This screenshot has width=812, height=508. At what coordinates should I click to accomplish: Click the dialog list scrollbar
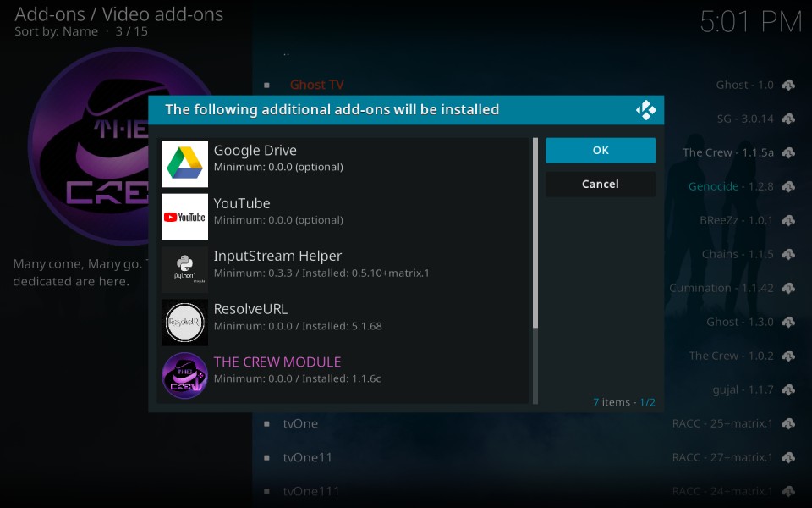[x=535, y=271]
